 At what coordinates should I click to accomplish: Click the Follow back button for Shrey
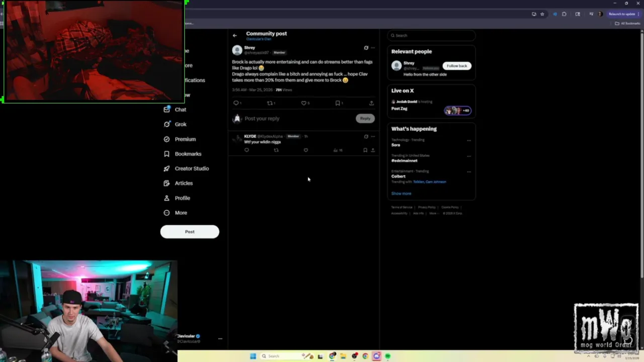click(x=456, y=66)
